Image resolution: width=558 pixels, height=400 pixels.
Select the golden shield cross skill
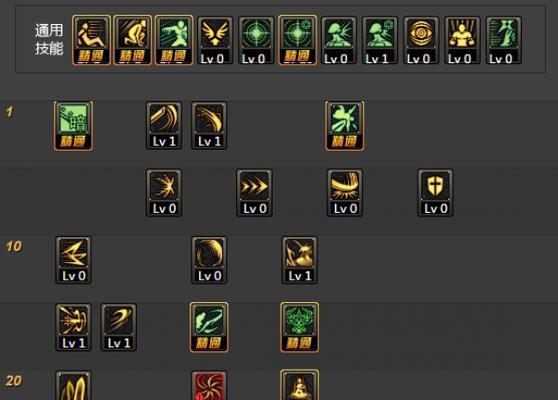[435, 193]
